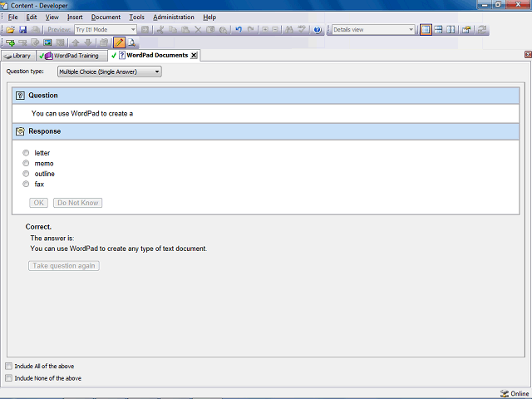Click the Print toolbar icon
The width and height of the screenshot is (532, 399).
[35, 30]
